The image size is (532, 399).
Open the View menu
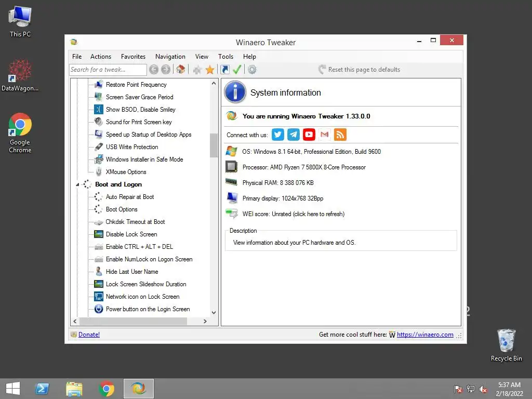[202, 57]
